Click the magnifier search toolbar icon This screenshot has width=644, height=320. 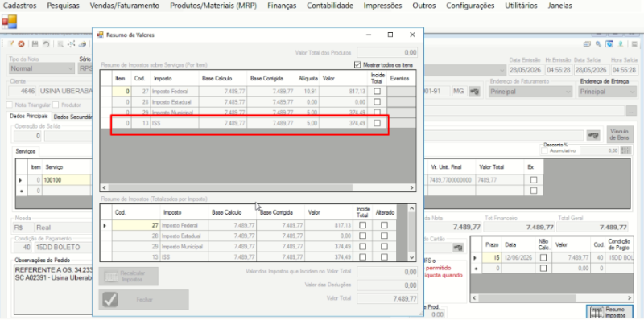60,44
